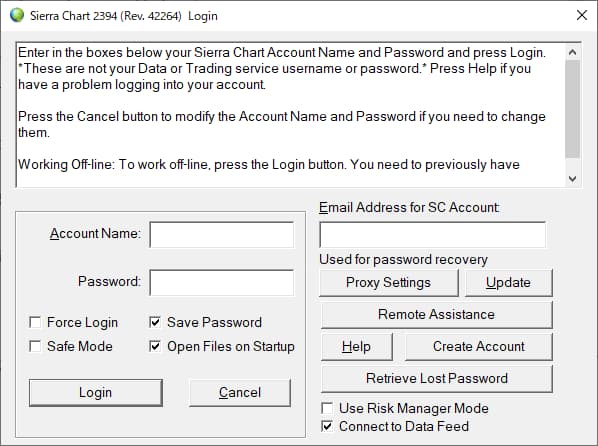Viewport: 598px width, 446px height.
Task: Click the Sierra Chart globe icon
Action: 17,16
